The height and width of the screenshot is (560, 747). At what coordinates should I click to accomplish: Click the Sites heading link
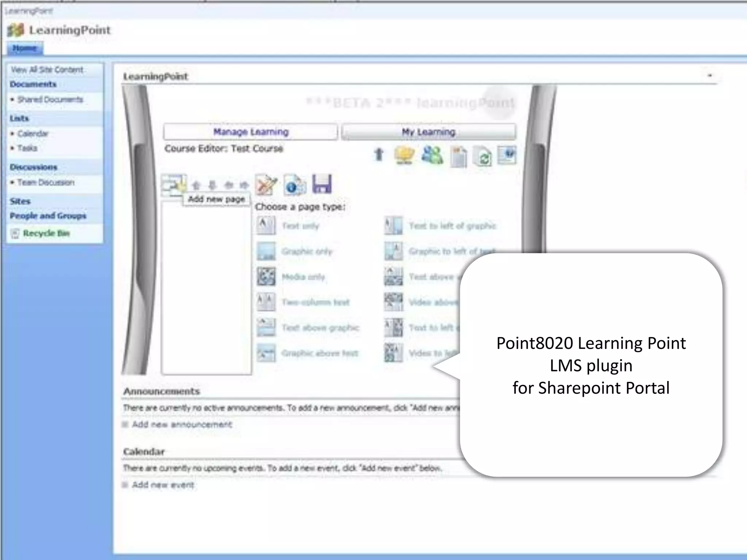20,201
